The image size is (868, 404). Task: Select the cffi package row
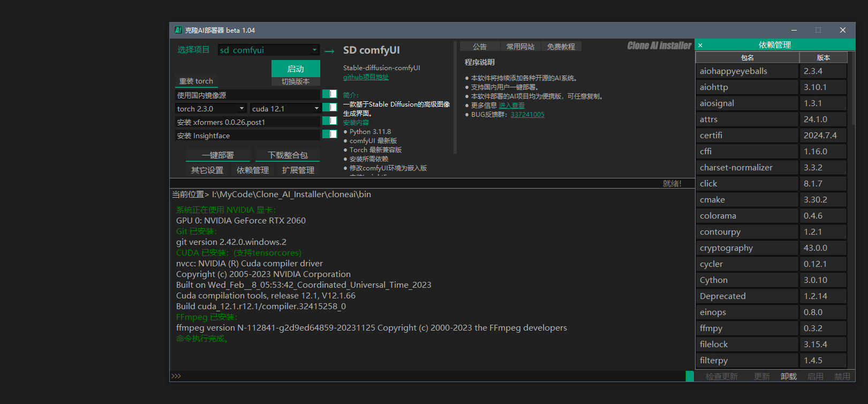pos(772,152)
